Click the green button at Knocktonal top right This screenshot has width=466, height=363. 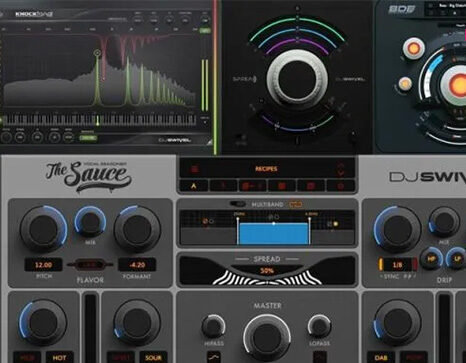coord(204,31)
